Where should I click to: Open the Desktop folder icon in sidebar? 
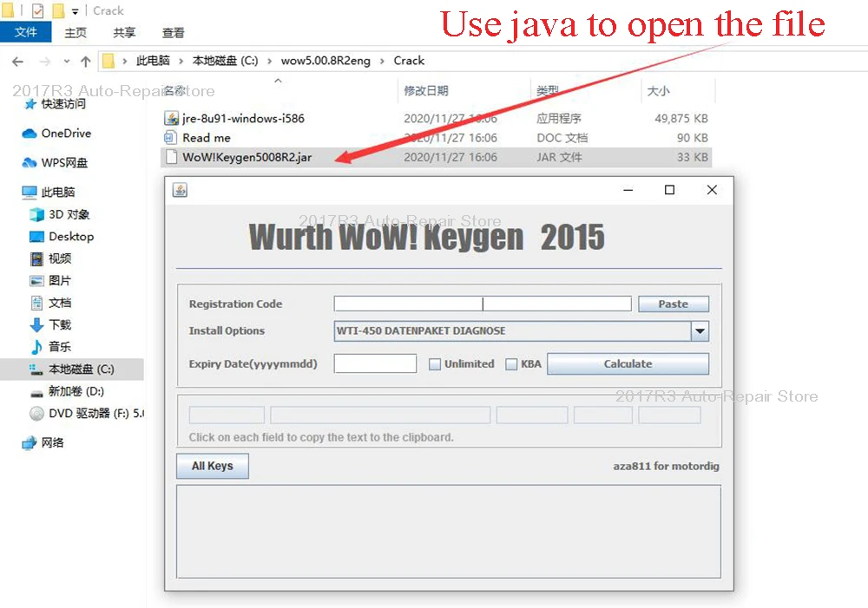36,236
